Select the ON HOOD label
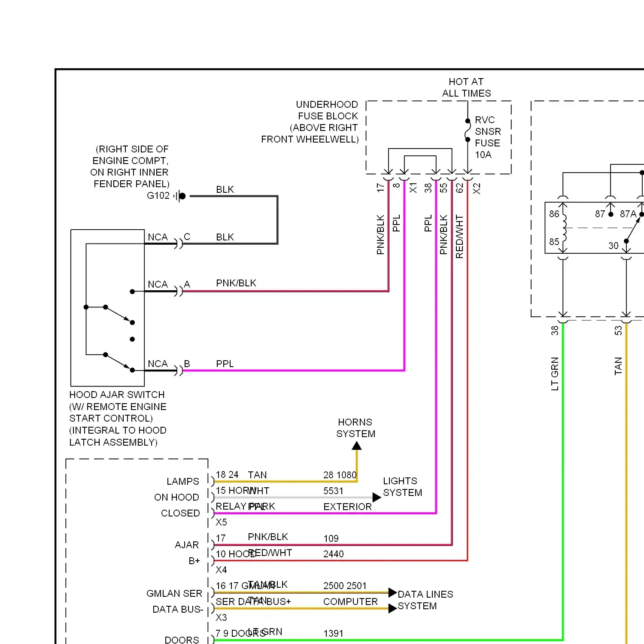Image resolution: width=644 pixels, height=644 pixels. pos(176,497)
